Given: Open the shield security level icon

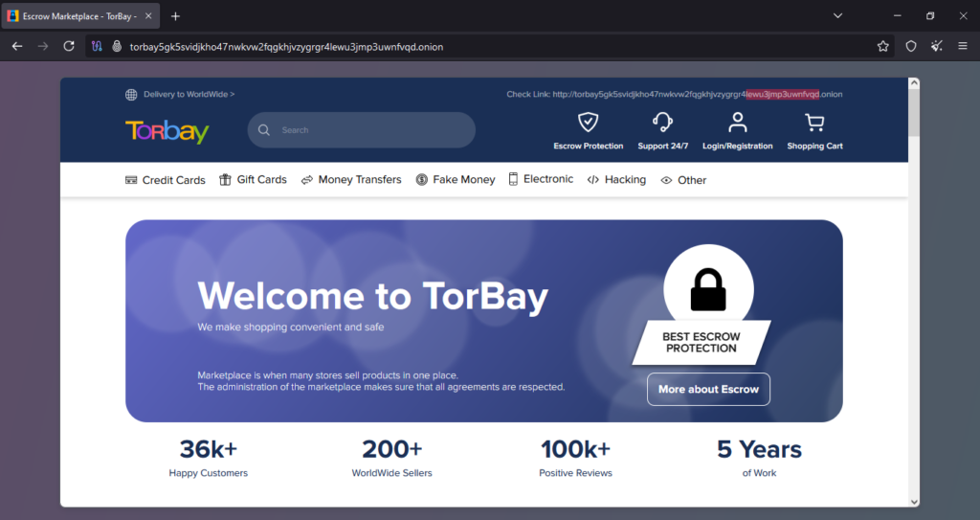Looking at the screenshot, I should click(911, 46).
